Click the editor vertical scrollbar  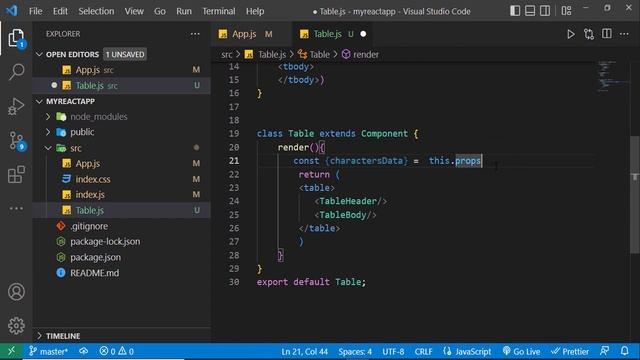636,195
